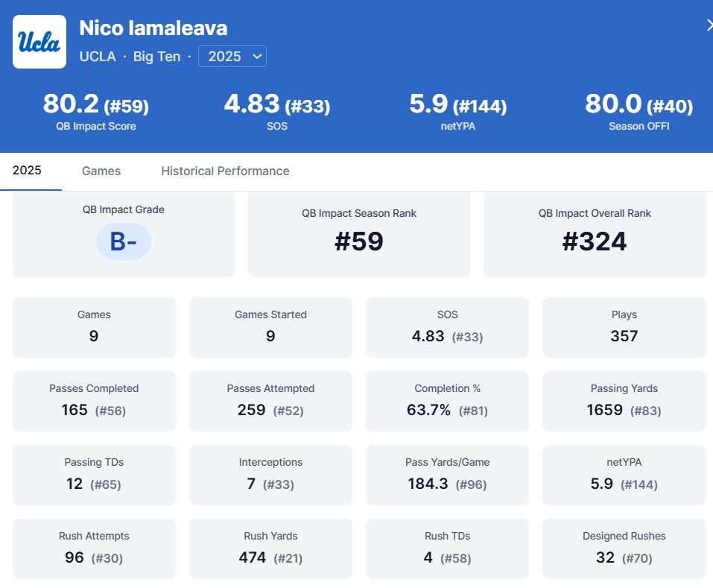Select the QB Impact Overall Rank card
Viewport: 713px width, 588px height.
point(594,233)
